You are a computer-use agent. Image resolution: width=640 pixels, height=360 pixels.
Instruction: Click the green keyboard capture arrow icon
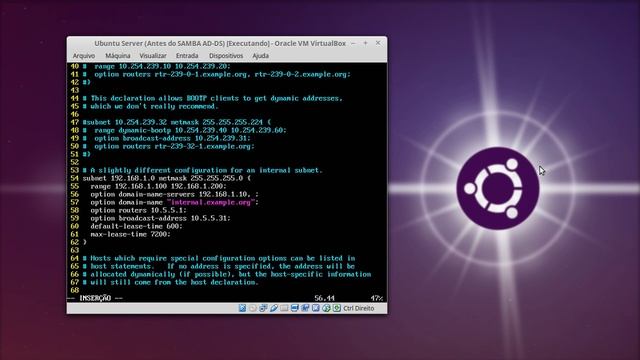pyautogui.click(x=337, y=308)
